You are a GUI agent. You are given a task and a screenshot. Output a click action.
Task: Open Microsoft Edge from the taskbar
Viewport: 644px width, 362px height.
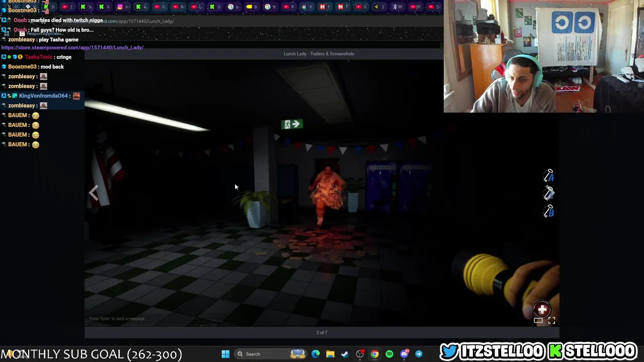click(x=315, y=354)
